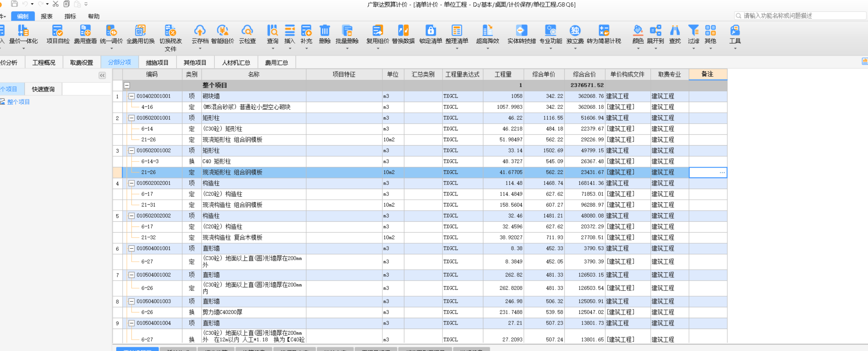Select 整个项目 tree node in left panel
Screen dimensions: 868x351
pos(18,102)
